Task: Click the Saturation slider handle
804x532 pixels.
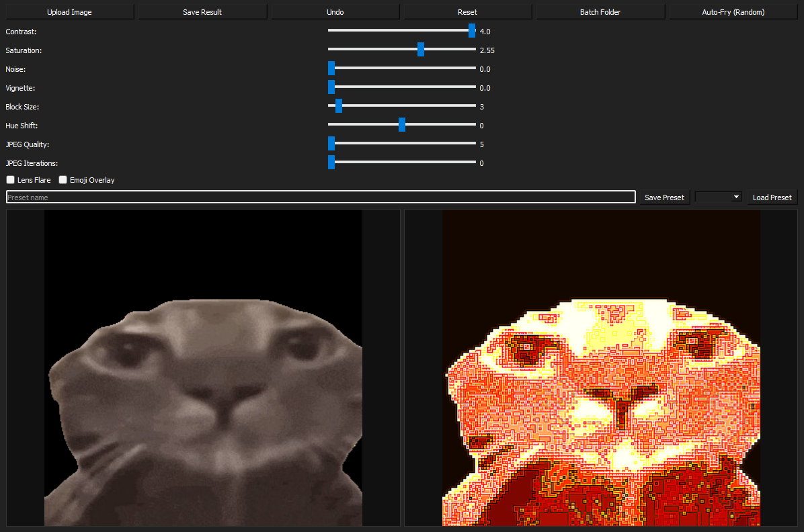Action: point(420,50)
